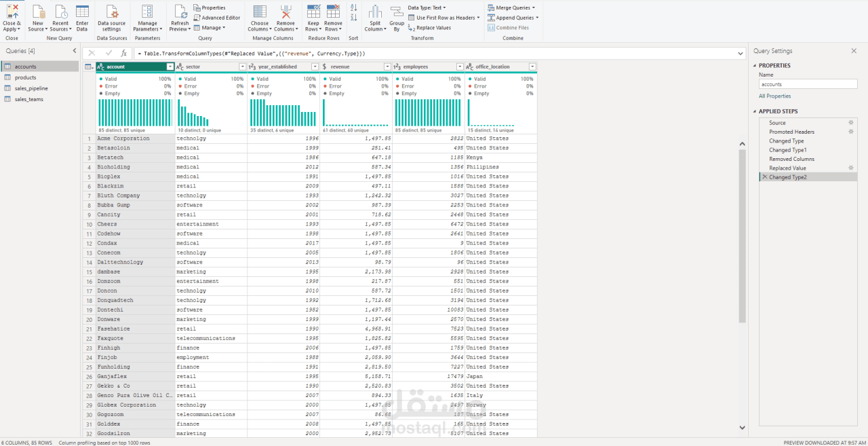Click the fx function icon

point(123,53)
